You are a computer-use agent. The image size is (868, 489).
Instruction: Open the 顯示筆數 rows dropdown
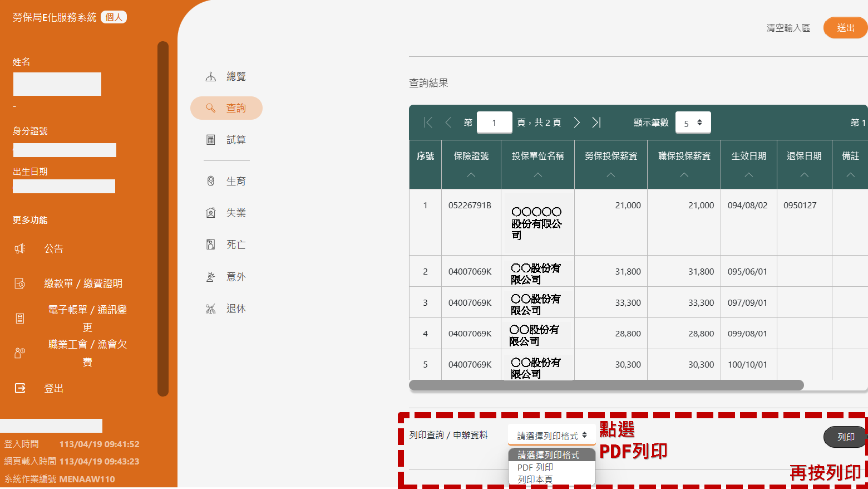[693, 123]
